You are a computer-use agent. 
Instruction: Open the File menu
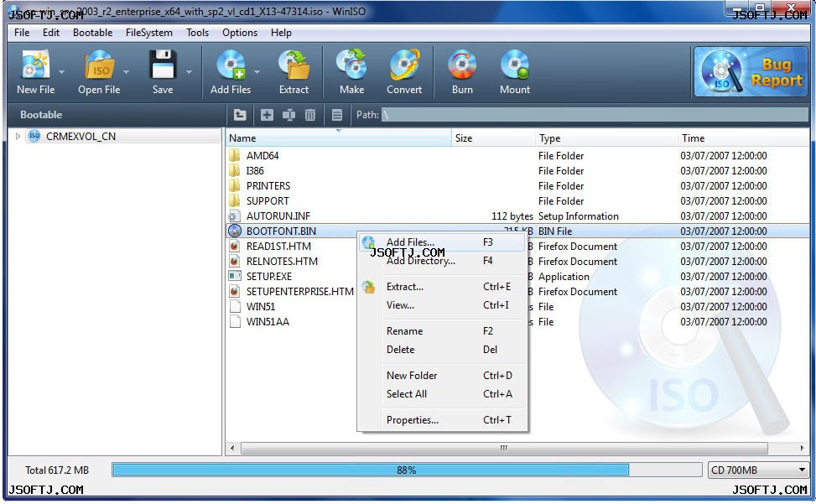(x=22, y=33)
